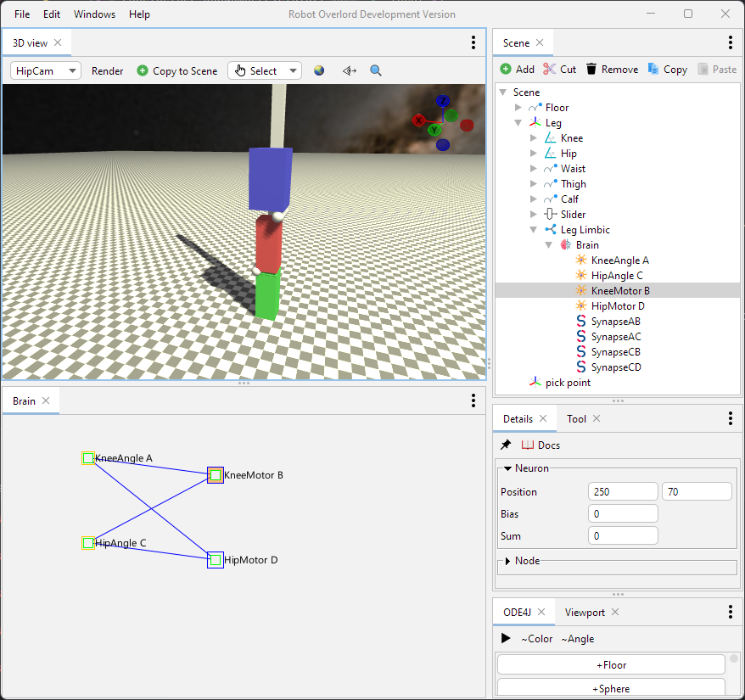
Task: Click the Bias input field
Action: (623, 513)
